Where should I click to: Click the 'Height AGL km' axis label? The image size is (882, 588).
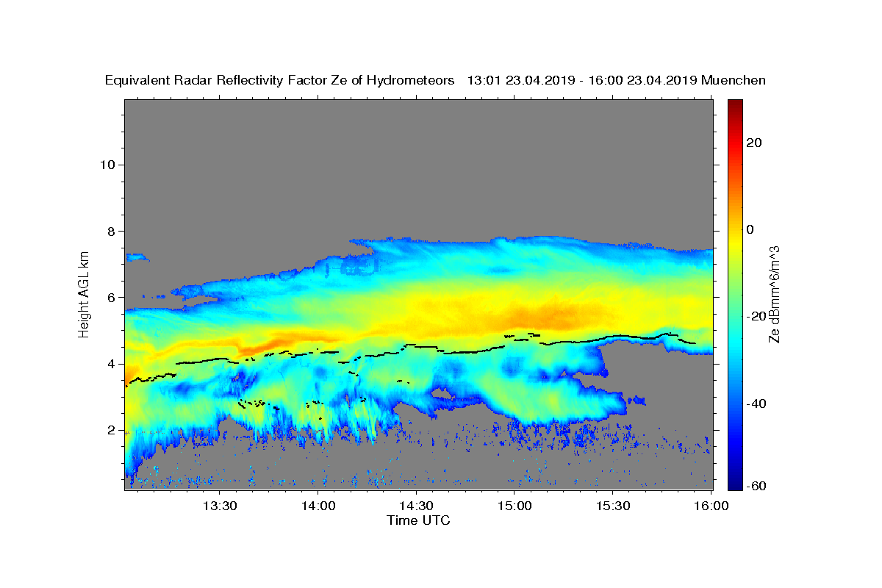click(85, 294)
